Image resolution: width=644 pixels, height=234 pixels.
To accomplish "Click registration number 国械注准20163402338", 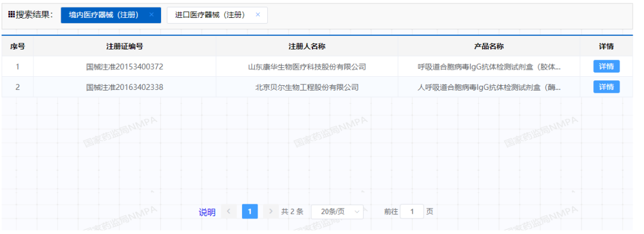I will click(125, 88).
